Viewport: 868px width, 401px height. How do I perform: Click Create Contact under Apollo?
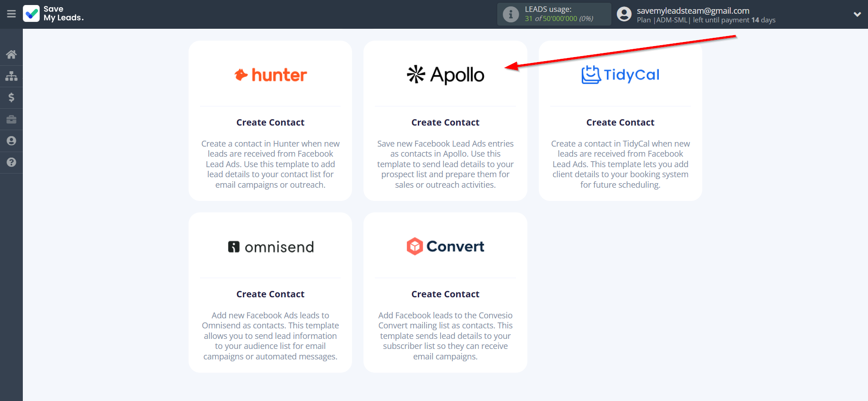tap(445, 122)
